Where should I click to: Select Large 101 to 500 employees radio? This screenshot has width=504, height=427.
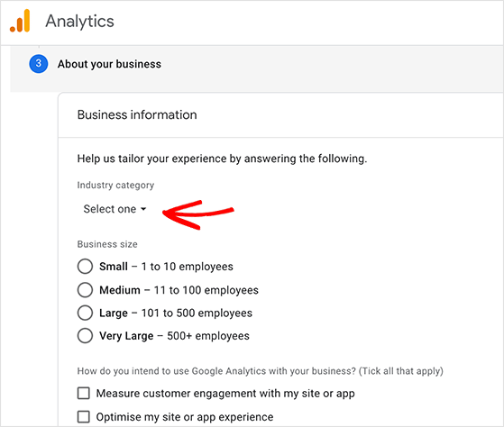point(85,313)
